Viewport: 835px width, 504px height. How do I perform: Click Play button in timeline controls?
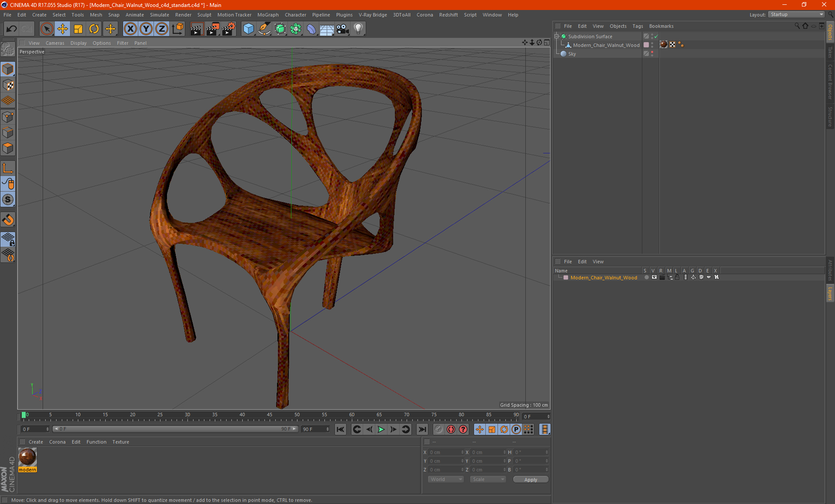(381, 430)
